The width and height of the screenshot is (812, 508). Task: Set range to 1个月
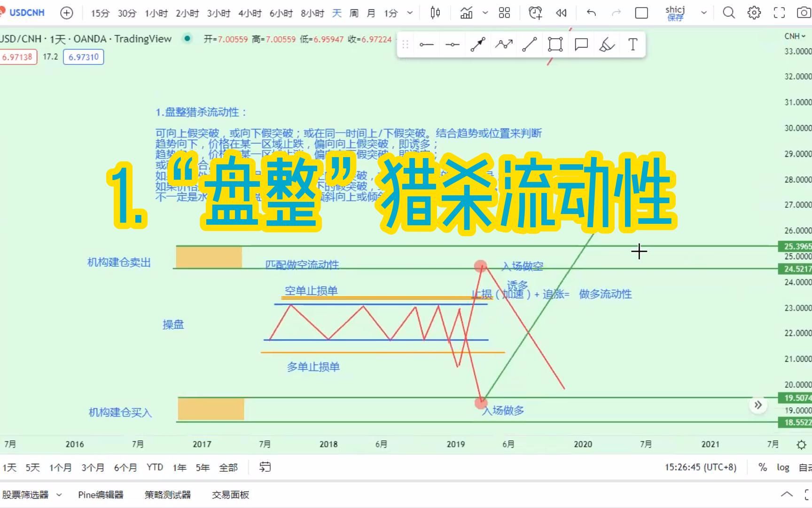point(60,467)
